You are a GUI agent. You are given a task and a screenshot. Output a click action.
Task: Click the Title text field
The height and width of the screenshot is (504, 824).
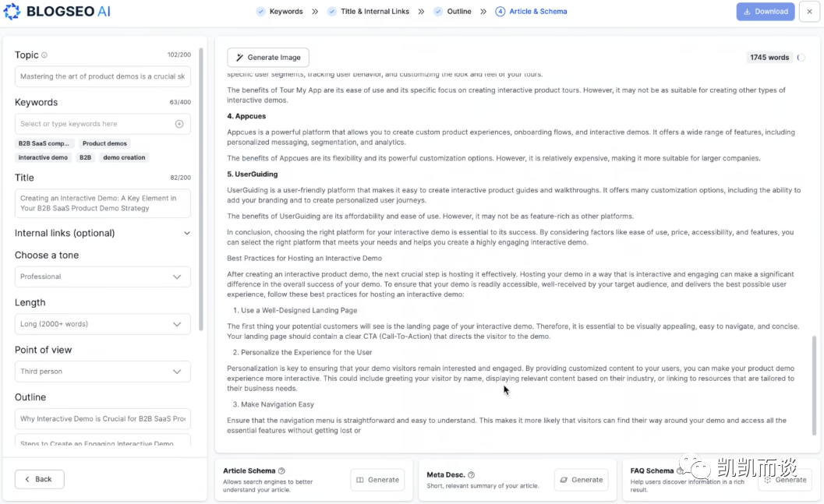(x=102, y=203)
